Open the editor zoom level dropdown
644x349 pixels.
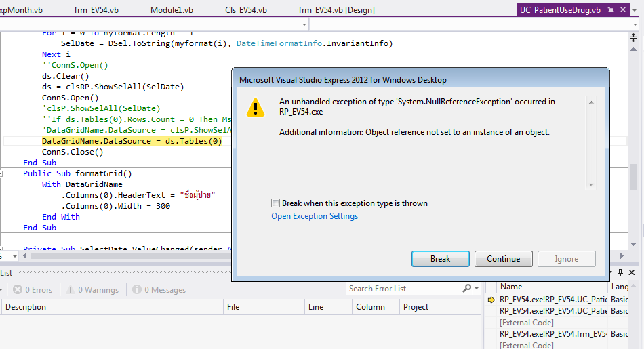coord(15,256)
